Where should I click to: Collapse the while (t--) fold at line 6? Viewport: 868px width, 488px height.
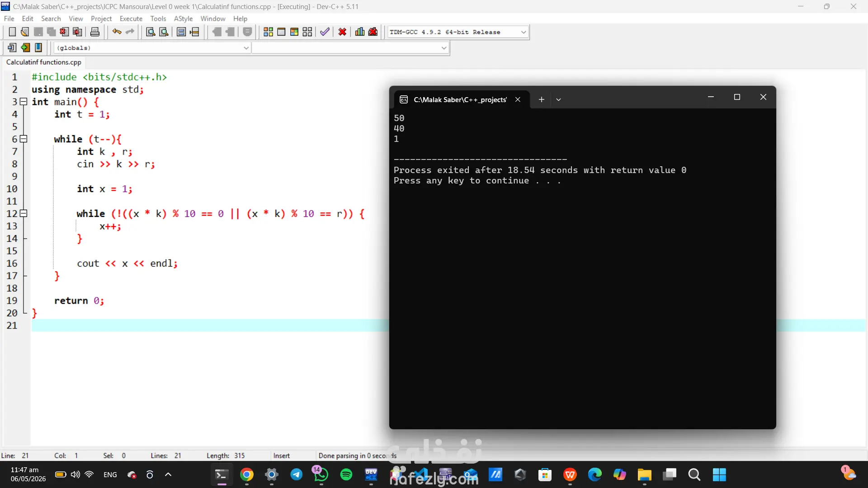tap(24, 139)
